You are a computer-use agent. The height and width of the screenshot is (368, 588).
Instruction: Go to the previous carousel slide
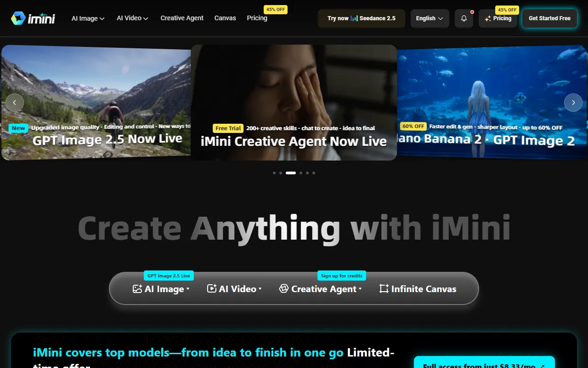pyautogui.click(x=15, y=103)
